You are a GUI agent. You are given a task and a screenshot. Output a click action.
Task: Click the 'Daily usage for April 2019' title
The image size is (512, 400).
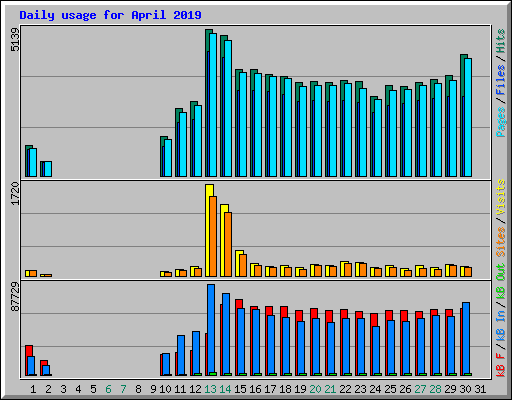(110, 15)
